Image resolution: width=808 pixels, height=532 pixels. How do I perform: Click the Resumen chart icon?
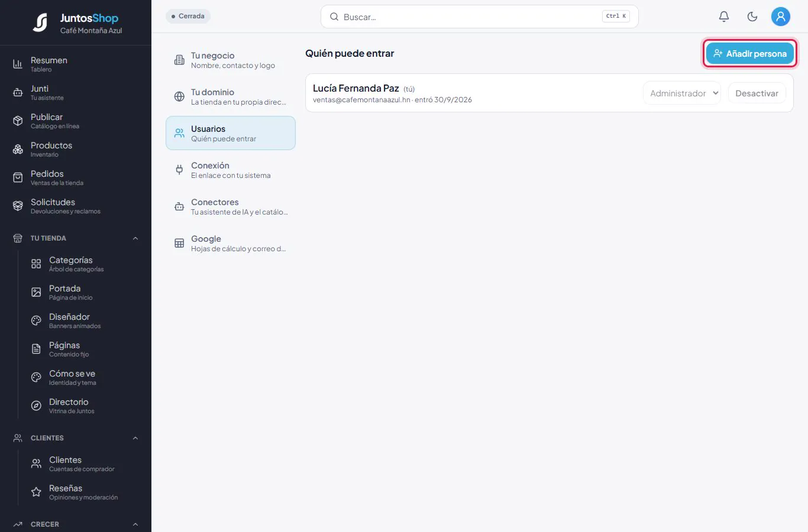point(18,64)
